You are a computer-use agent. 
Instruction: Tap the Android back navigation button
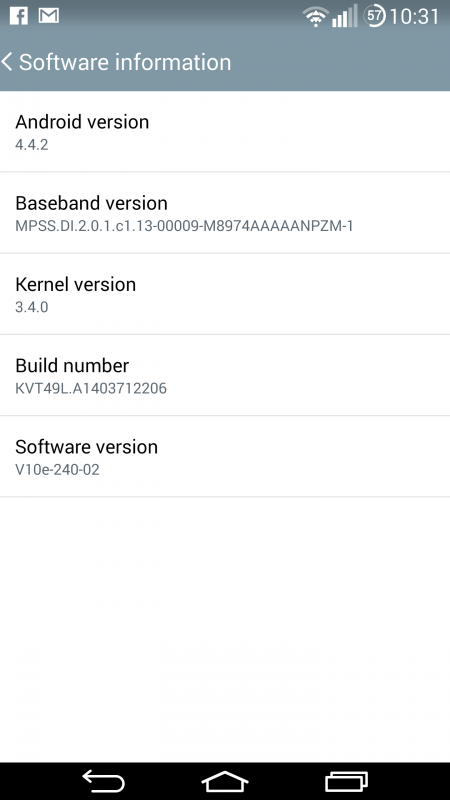pos(104,781)
